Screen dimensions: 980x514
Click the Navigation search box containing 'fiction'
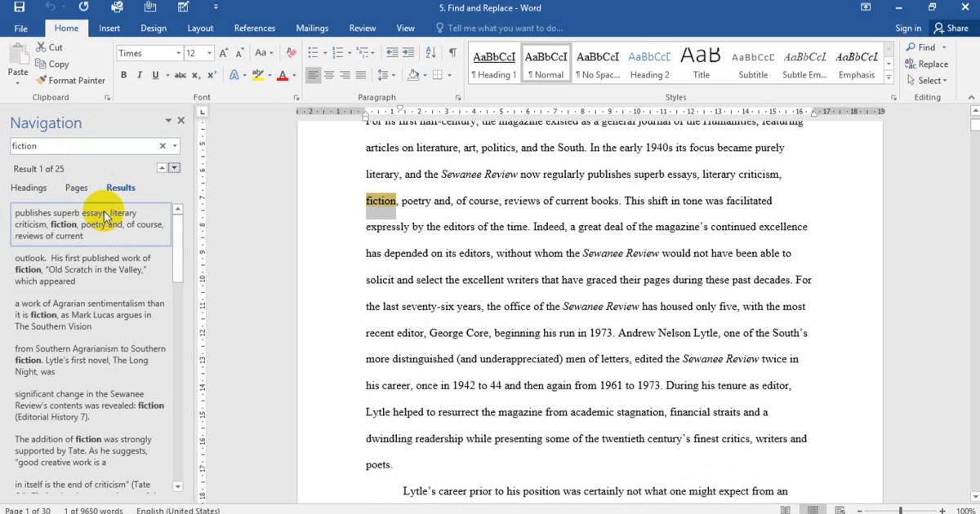pyautogui.click(x=82, y=146)
